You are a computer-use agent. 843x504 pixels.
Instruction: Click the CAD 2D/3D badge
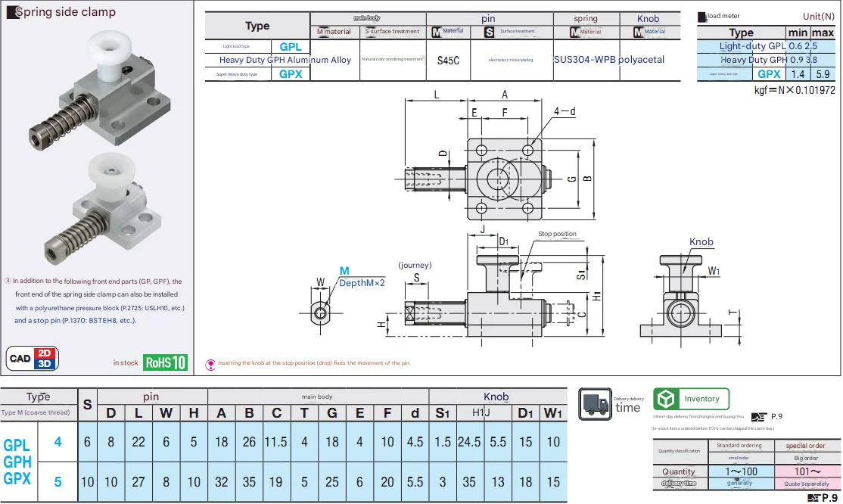tap(33, 358)
